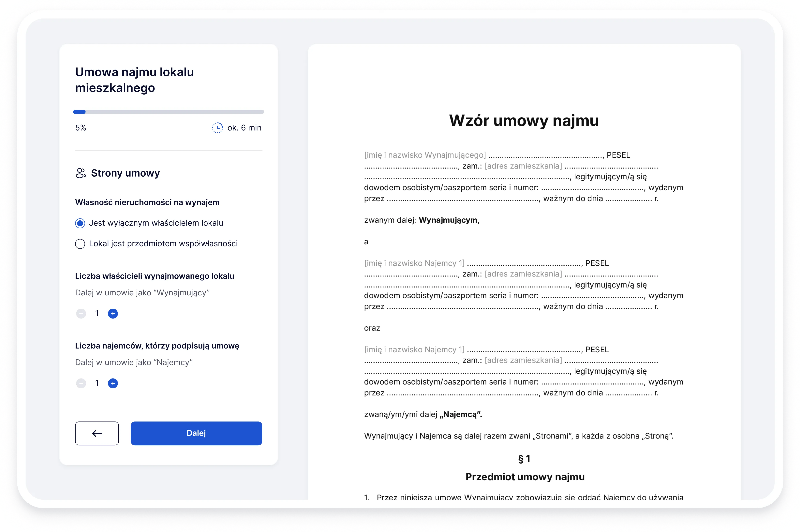Click the tenant count value under Najemcy
Screen dimensions: 800x532
pos(97,383)
